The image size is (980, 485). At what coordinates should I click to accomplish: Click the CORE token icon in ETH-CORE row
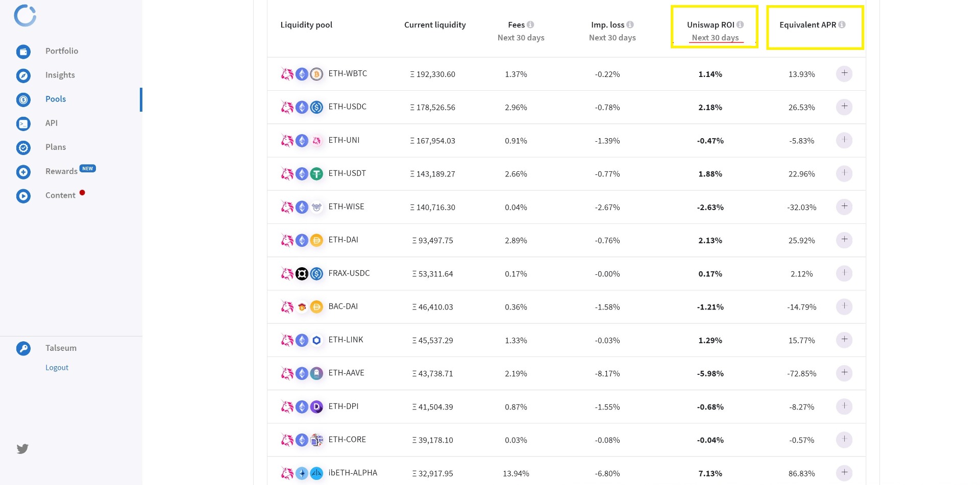click(x=316, y=440)
